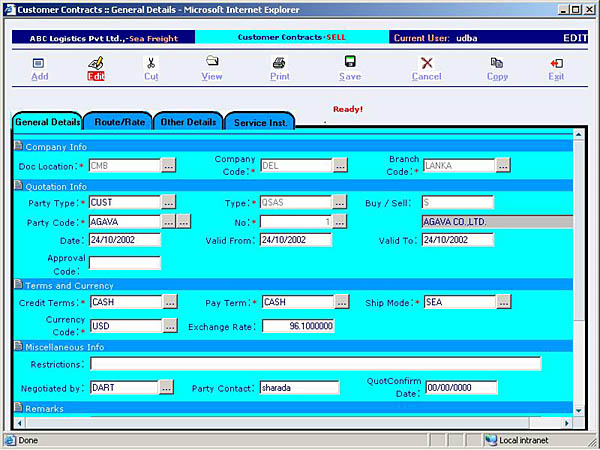
Task: Click into the Ship Mode field
Action: click(460, 302)
